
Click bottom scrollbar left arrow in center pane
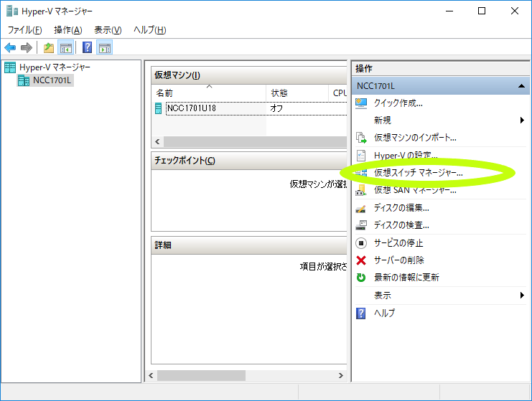[151, 375]
